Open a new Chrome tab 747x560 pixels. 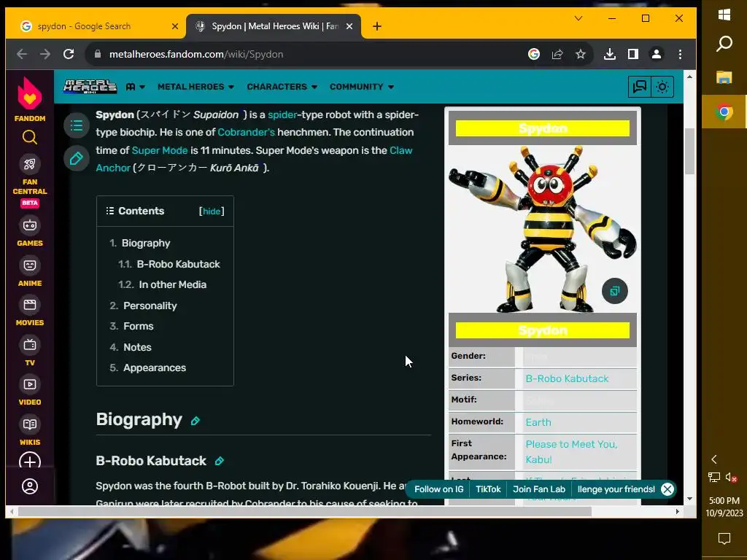click(377, 26)
